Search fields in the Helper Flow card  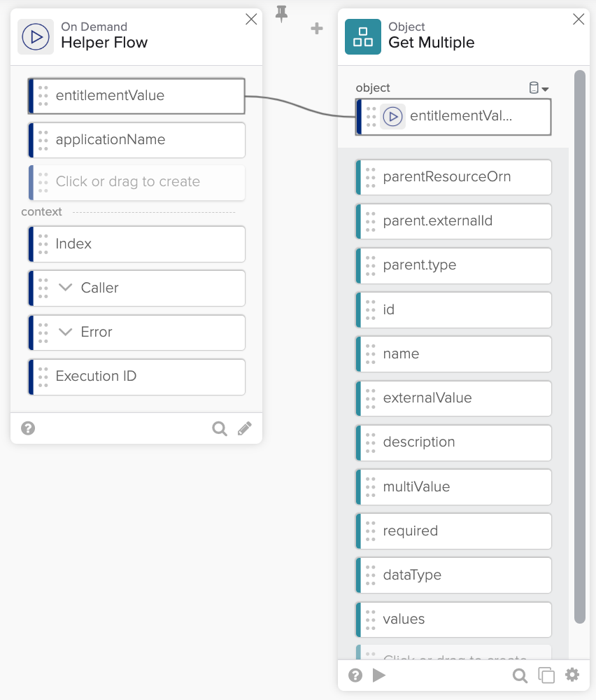pyautogui.click(x=220, y=428)
